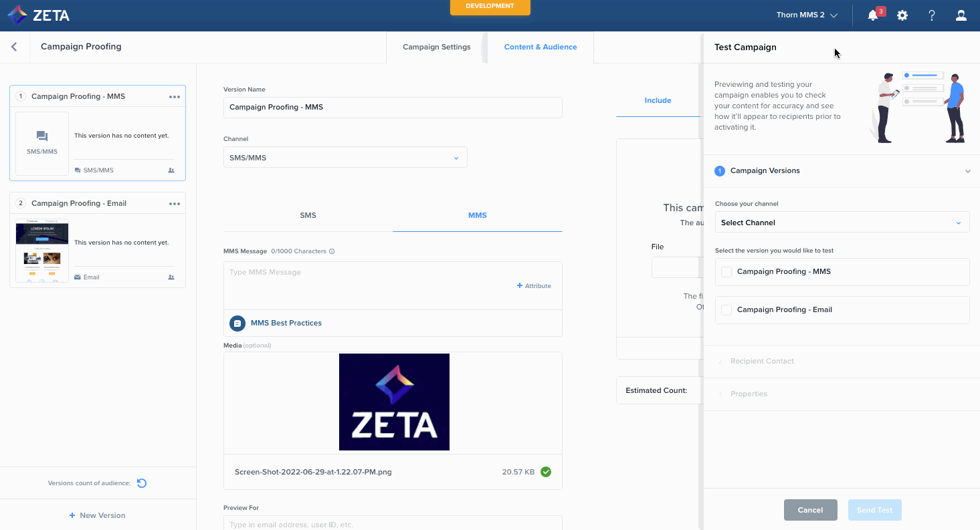The height and width of the screenshot is (530, 980).
Task: Open the user profile icon
Action: 961,15
